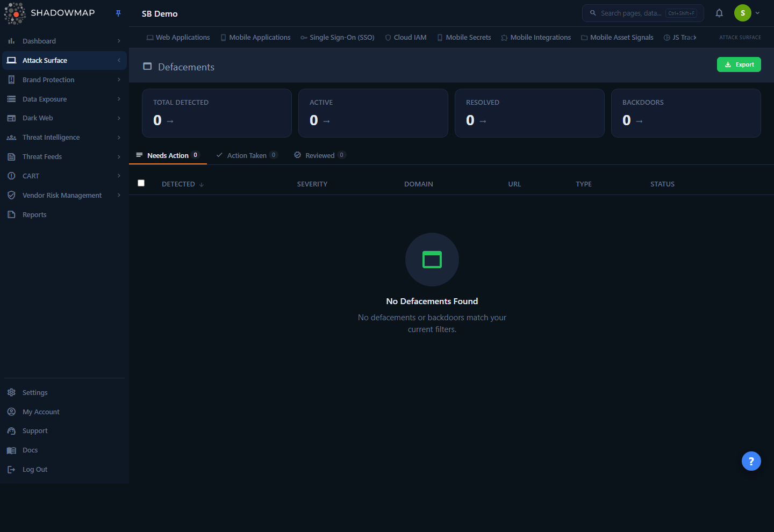Click the Brand Protection icon

(x=11, y=80)
